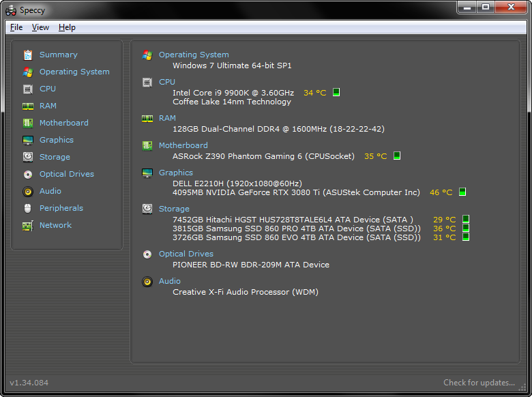Go to the Operating System section in sidebar
This screenshot has height=397, width=532.
coord(74,72)
